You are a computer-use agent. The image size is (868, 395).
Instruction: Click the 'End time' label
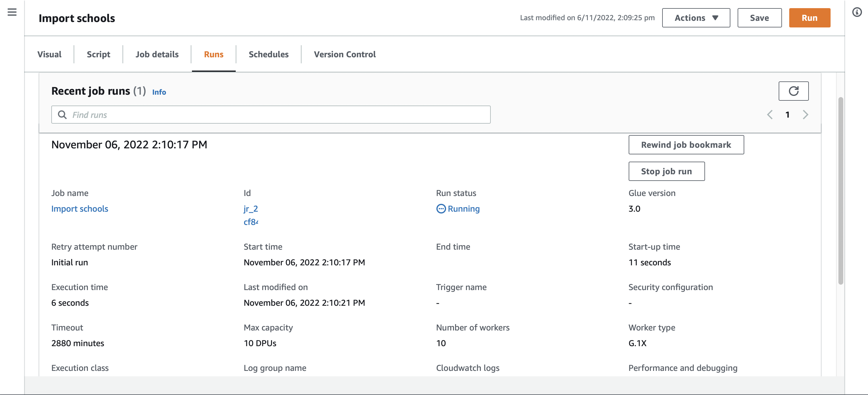[x=453, y=247]
